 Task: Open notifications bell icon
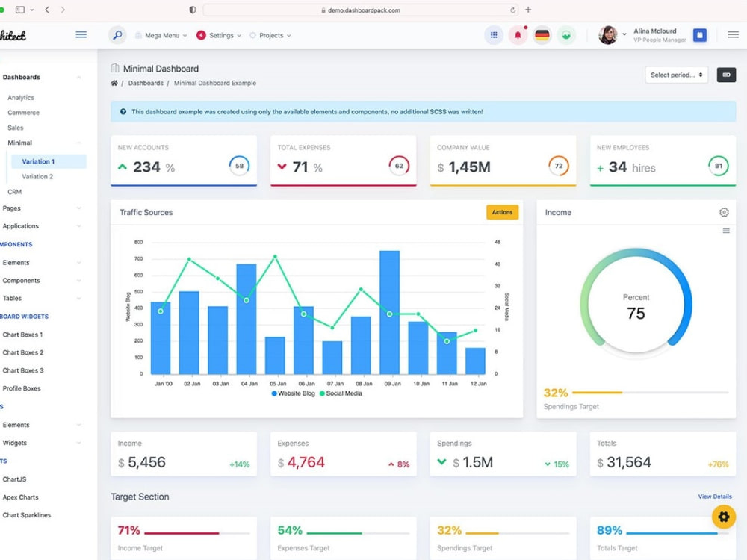518,35
